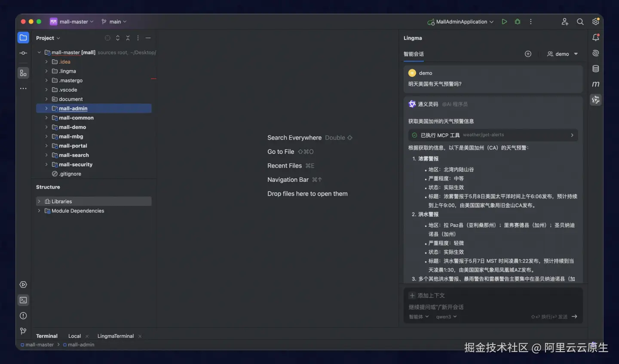Open the AI assistant spiral icon
This screenshot has height=364, width=619.
(596, 53)
